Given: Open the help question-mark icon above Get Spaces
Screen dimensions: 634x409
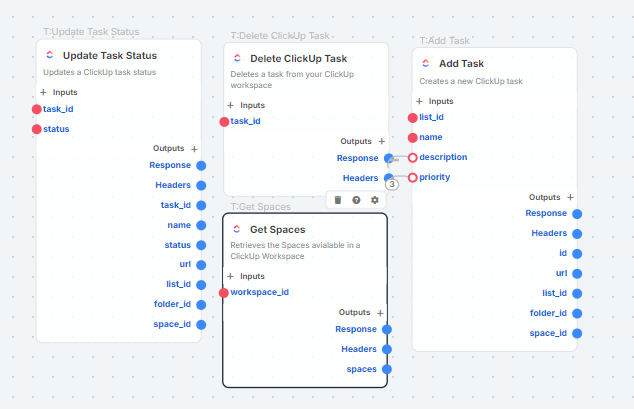Looking at the screenshot, I should (356, 200).
